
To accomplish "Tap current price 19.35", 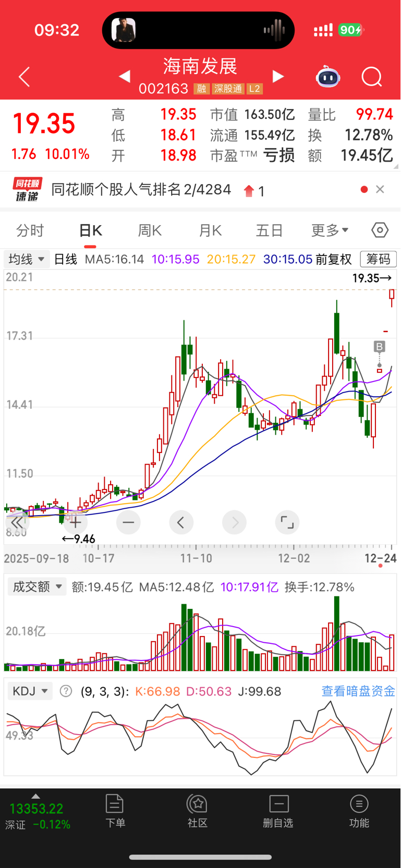I will (x=44, y=124).
